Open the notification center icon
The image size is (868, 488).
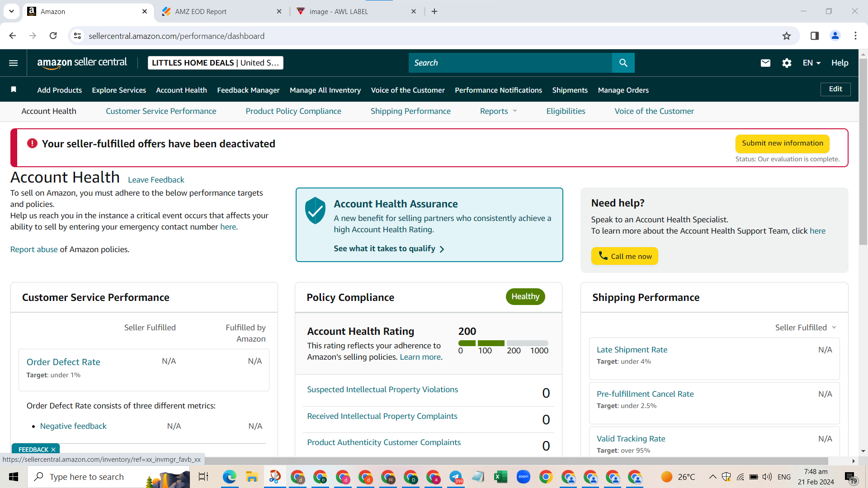850,477
